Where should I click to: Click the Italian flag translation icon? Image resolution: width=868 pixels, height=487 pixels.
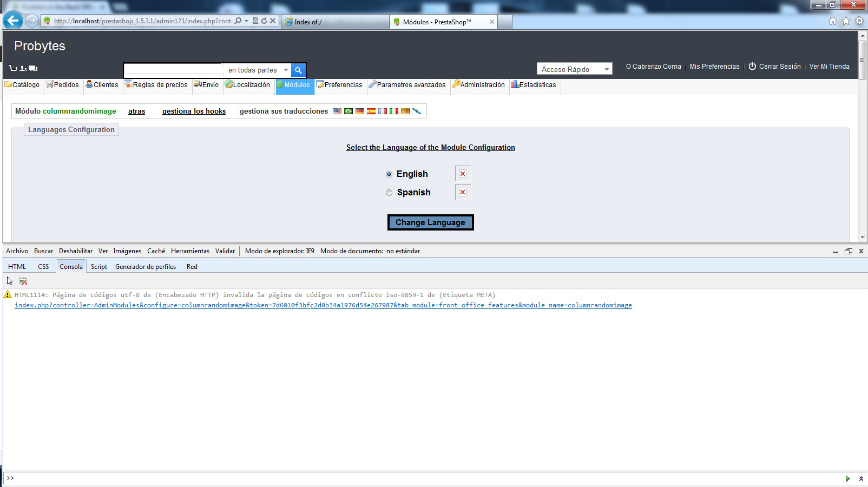394,111
